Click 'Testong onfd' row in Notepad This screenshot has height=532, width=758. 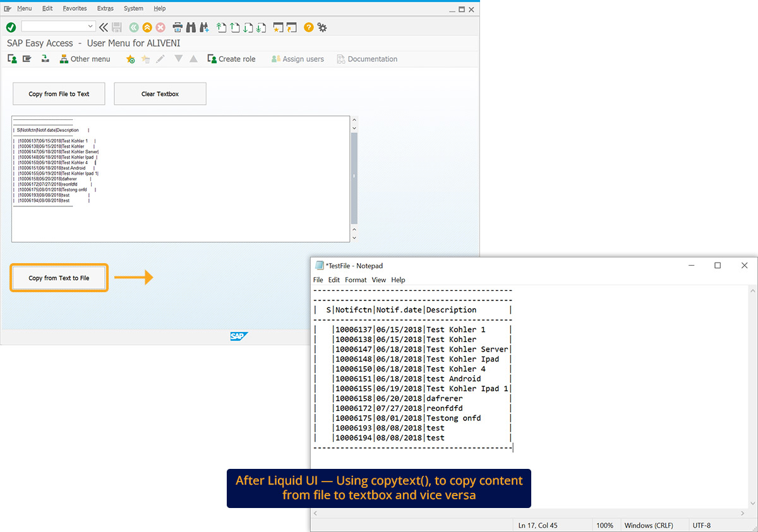pyautogui.click(x=412, y=418)
